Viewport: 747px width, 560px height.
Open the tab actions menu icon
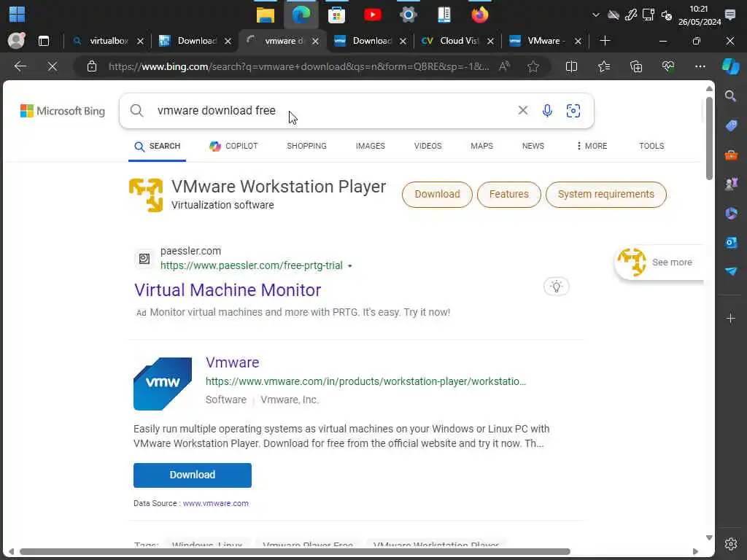pyautogui.click(x=44, y=41)
